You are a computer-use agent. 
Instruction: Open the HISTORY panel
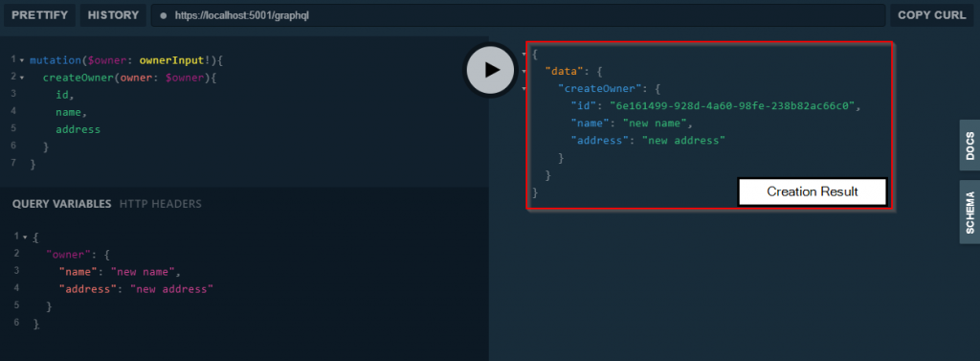coord(113,15)
